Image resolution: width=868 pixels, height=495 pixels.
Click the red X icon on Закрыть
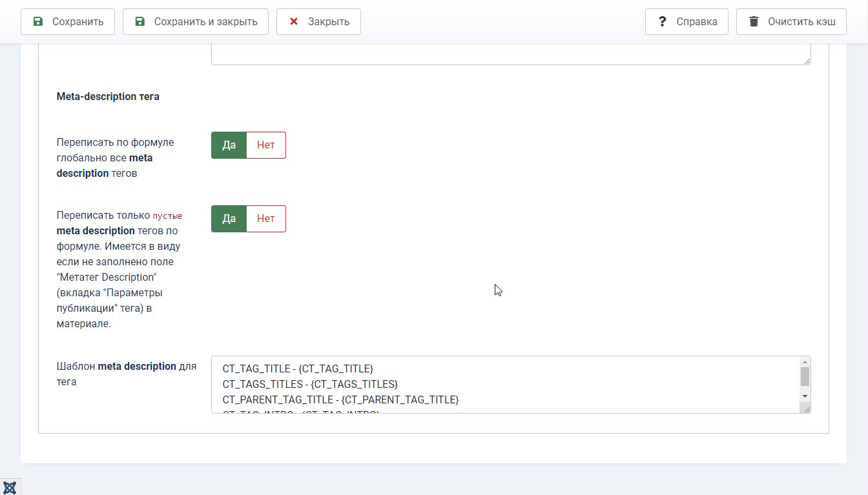294,21
